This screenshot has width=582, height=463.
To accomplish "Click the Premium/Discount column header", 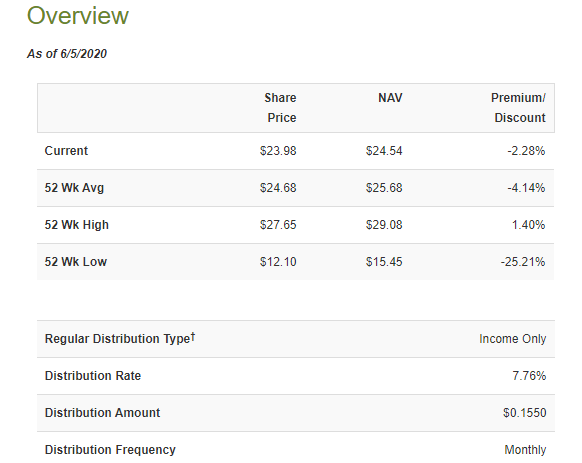I will 518,108.
